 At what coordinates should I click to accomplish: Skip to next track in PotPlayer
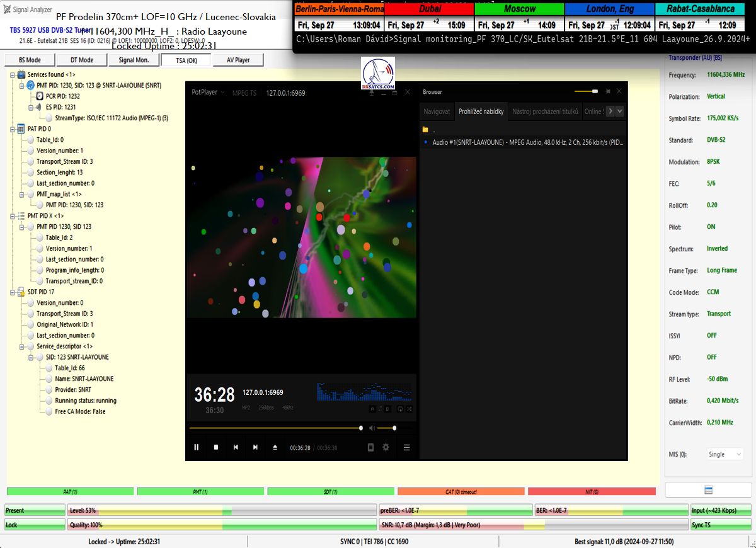[x=255, y=447]
